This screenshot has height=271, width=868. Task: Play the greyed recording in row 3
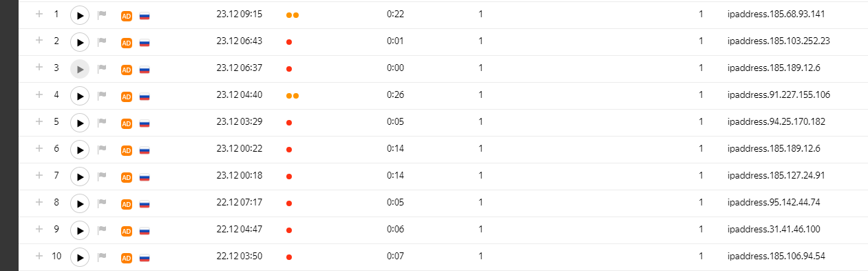(80, 69)
